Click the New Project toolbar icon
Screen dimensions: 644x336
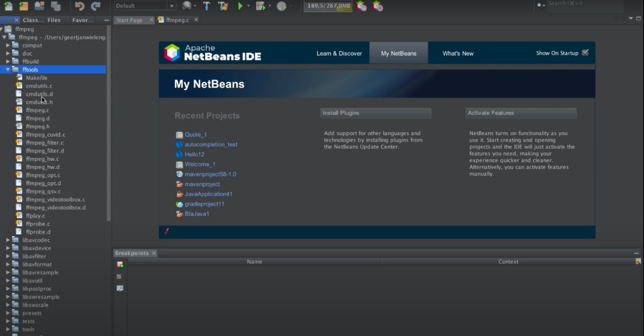[x=23, y=6]
